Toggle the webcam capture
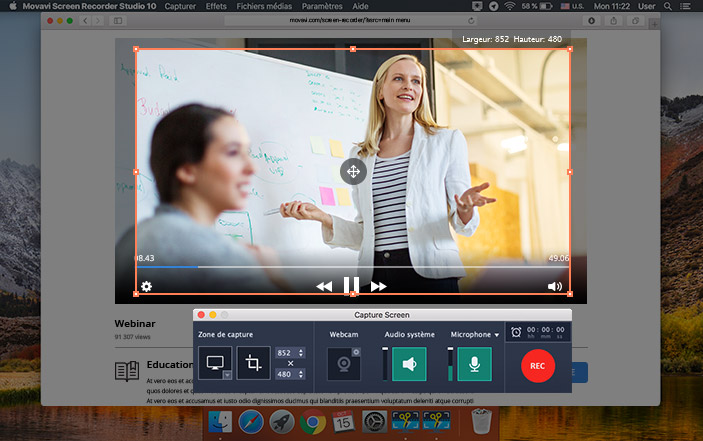This screenshot has height=441, width=703. tap(345, 364)
